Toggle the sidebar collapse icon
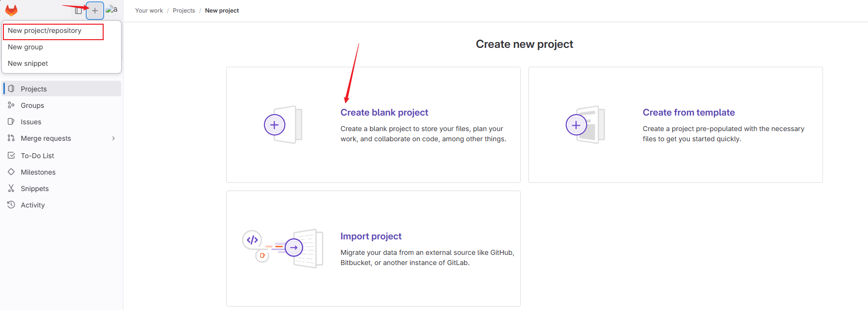The width and height of the screenshot is (868, 310). coord(78,11)
